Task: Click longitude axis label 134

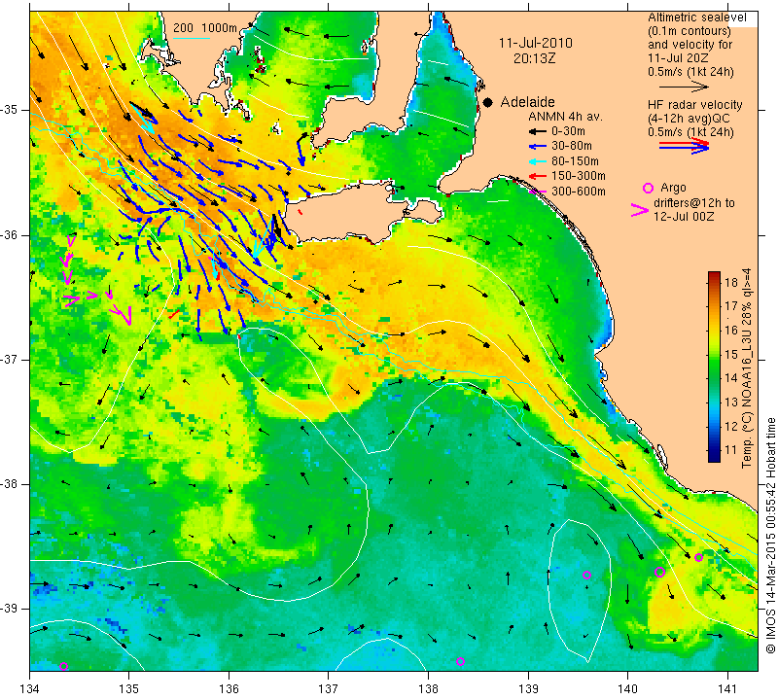Action: point(30,689)
